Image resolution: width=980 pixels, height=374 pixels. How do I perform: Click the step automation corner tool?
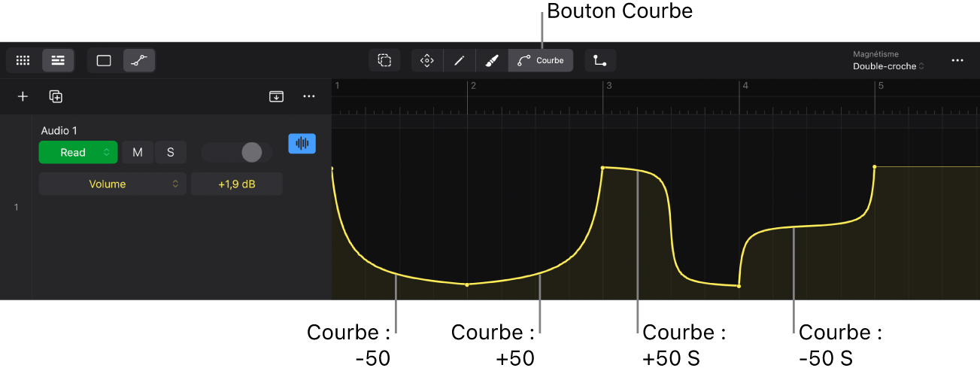tap(600, 60)
